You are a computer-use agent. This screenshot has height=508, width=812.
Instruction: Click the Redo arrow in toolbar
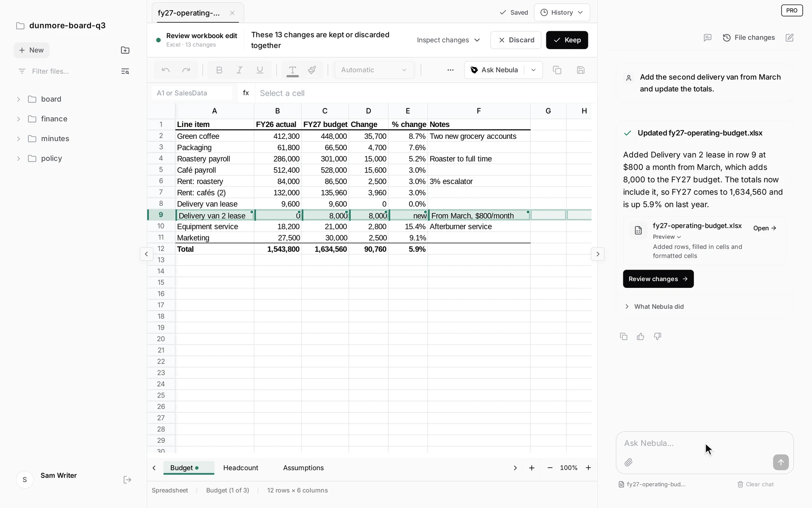(x=186, y=70)
